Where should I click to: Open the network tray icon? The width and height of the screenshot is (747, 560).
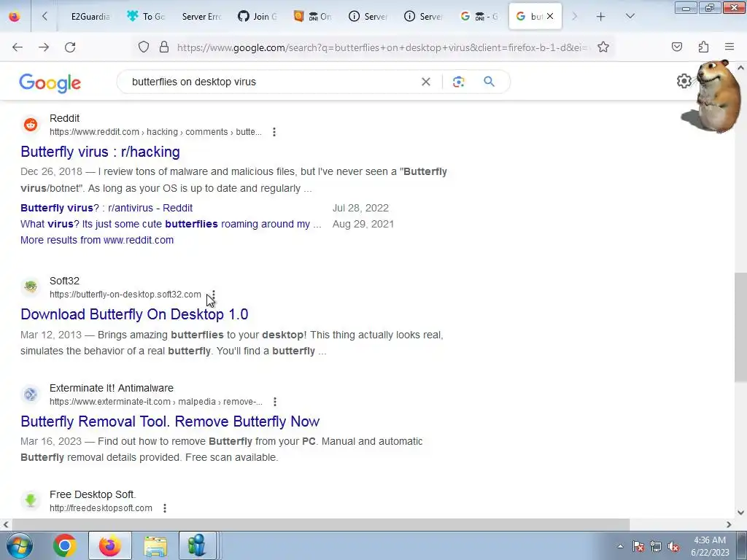[656, 546]
